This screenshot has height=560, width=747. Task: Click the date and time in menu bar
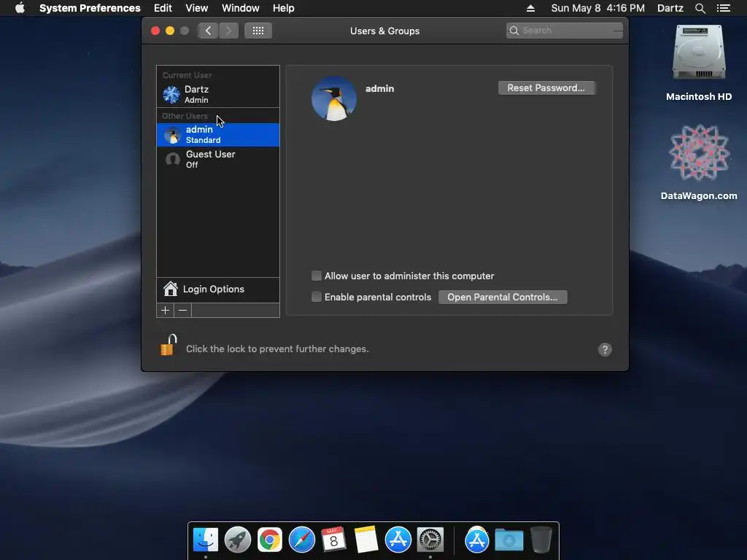tap(598, 8)
